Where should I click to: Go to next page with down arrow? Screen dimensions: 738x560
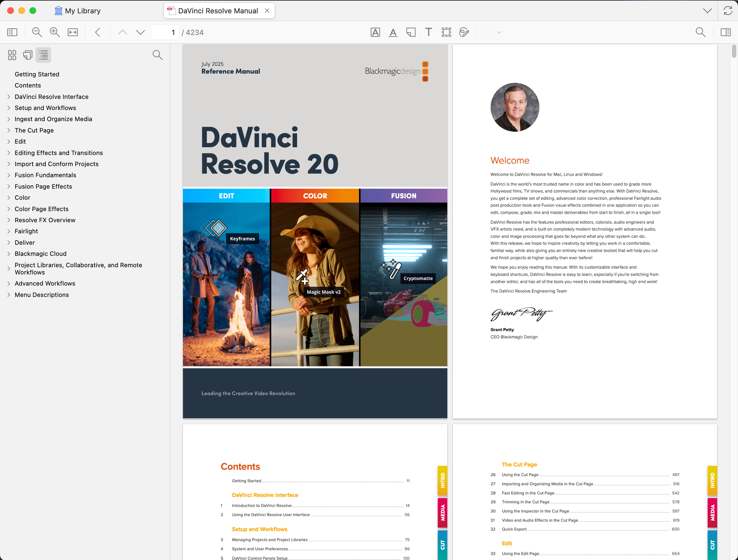click(140, 32)
